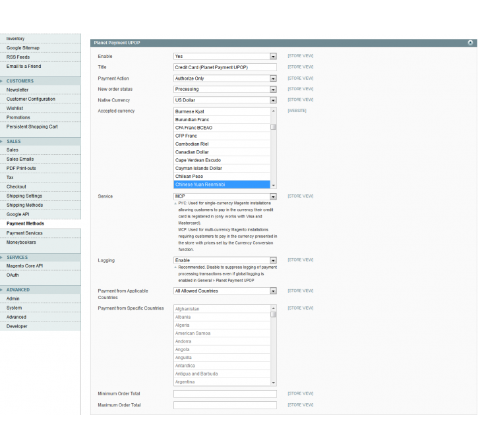The height and width of the screenshot is (448, 478).
Task: Open RSS Feeds configuration tab
Action: [40, 57]
